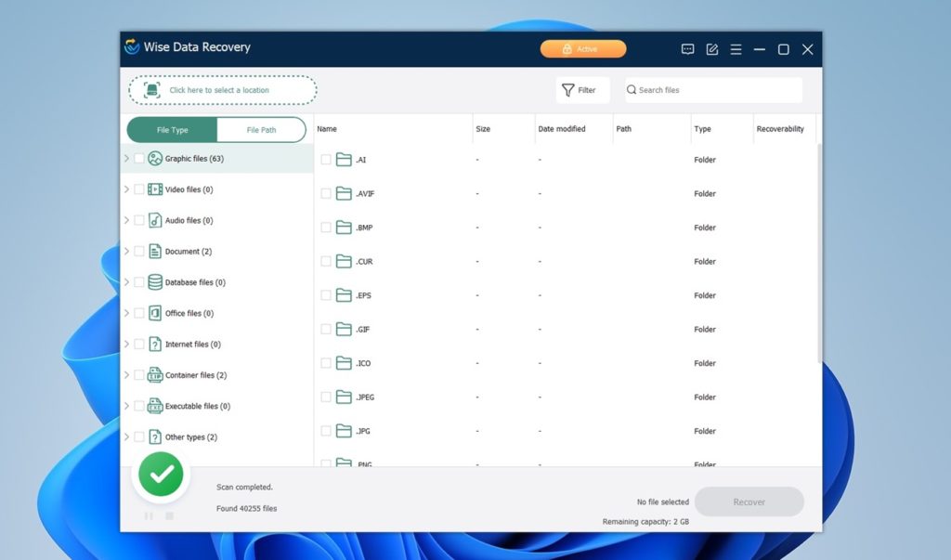Click the Video files film icon
The height and width of the screenshot is (560, 951).
(x=155, y=189)
